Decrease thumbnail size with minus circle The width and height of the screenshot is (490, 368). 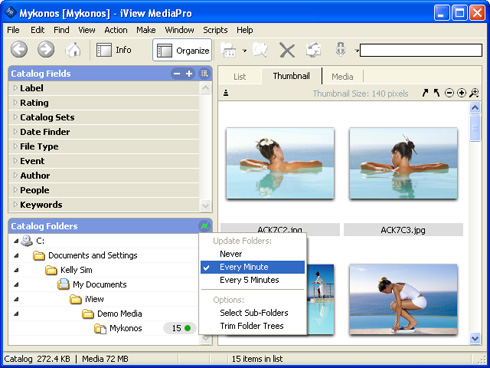449,93
